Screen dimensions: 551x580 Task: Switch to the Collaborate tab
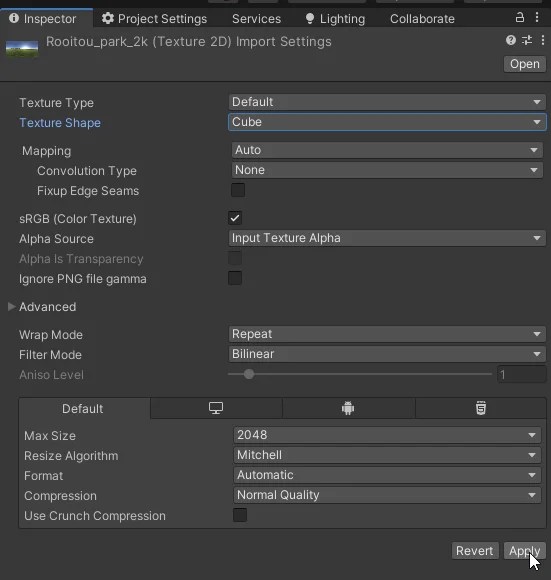coord(422,18)
